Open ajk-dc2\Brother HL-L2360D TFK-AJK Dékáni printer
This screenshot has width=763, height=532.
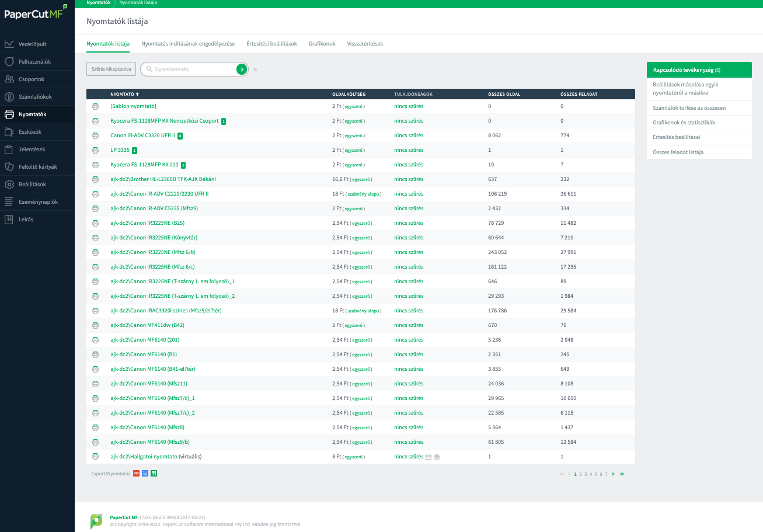point(163,179)
